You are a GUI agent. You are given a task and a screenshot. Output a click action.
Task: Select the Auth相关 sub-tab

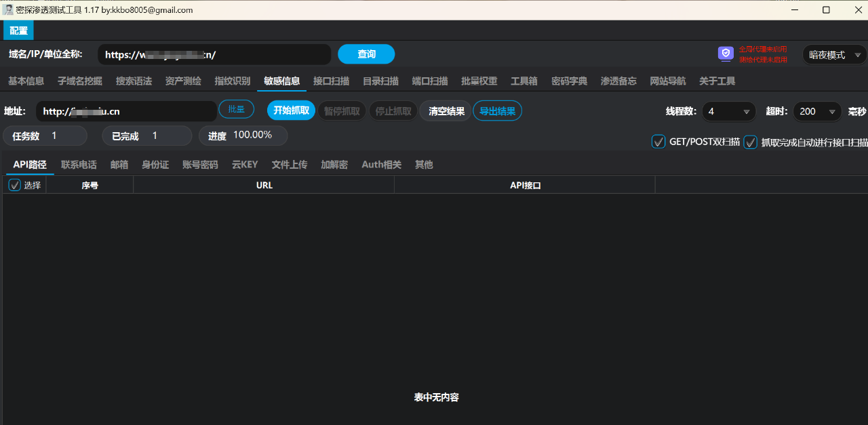(x=381, y=165)
